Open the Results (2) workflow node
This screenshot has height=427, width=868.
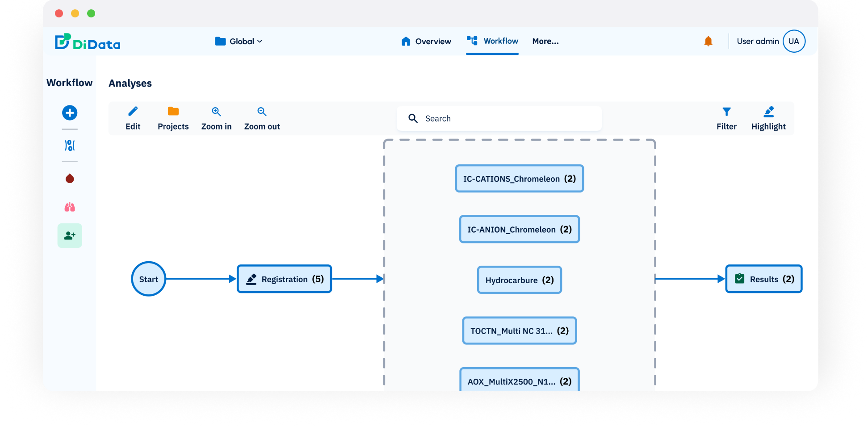[763, 279]
